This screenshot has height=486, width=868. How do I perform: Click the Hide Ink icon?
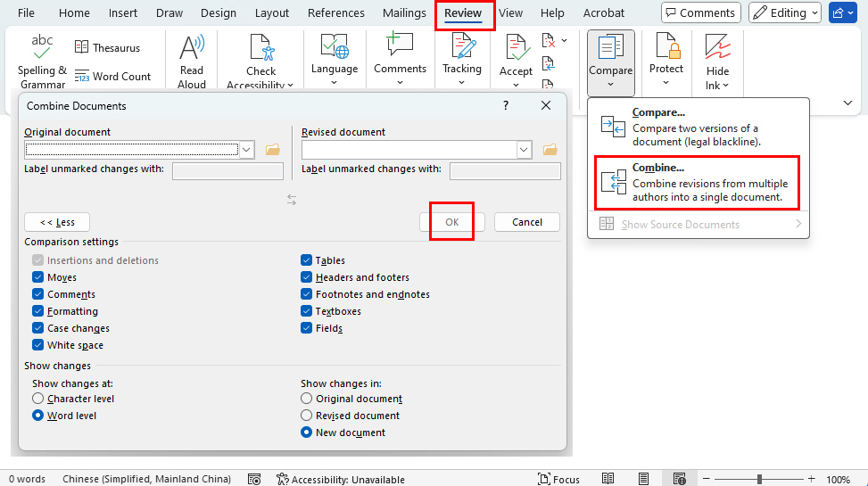coord(717,46)
